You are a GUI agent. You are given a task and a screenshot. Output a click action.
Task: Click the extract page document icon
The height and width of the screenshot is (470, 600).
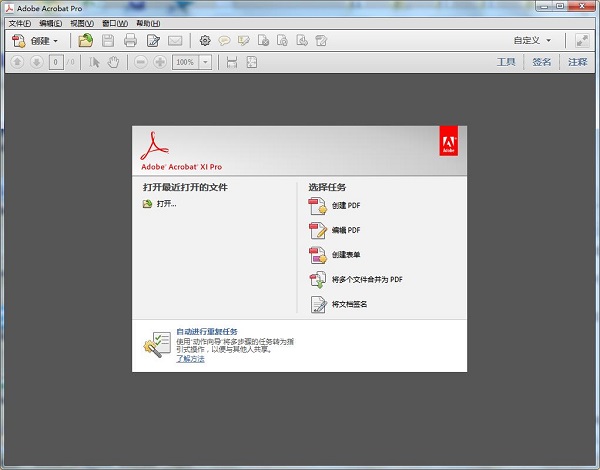click(302, 40)
